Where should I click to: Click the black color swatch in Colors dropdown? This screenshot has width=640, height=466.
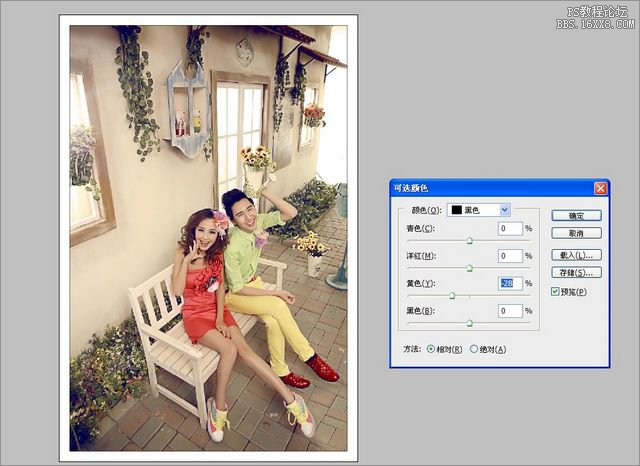[x=455, y=210]
